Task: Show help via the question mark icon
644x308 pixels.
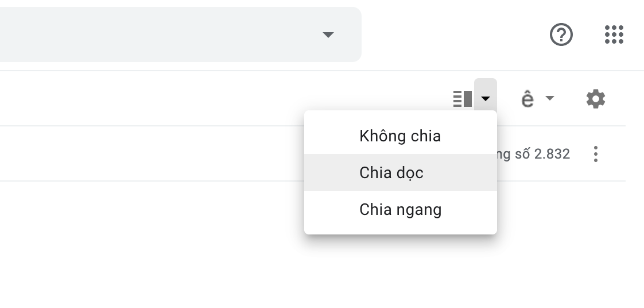Action: pos(561,35)
